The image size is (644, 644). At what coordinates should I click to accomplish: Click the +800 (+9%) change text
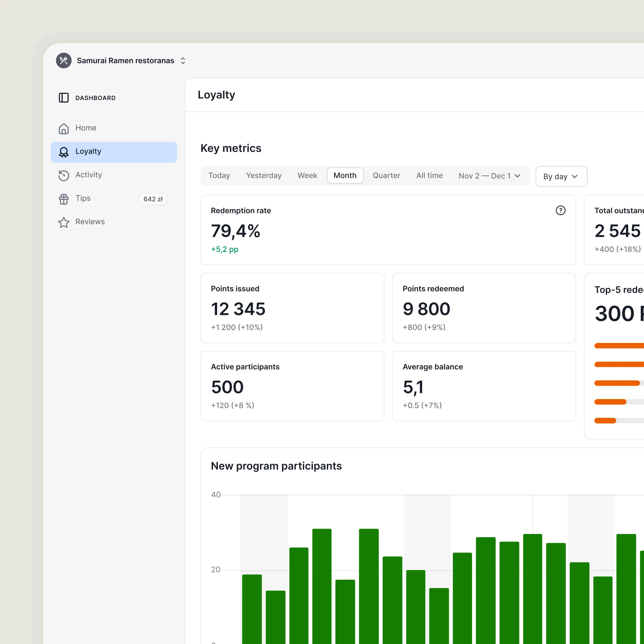pos(424,327)
